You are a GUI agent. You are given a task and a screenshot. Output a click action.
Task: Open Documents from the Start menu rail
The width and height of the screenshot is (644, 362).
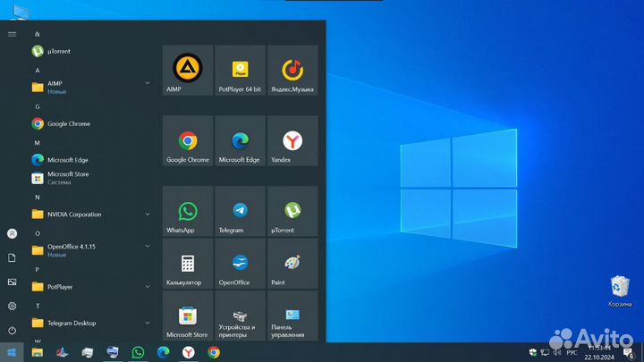pyautogui.click(x=12, y=257)
